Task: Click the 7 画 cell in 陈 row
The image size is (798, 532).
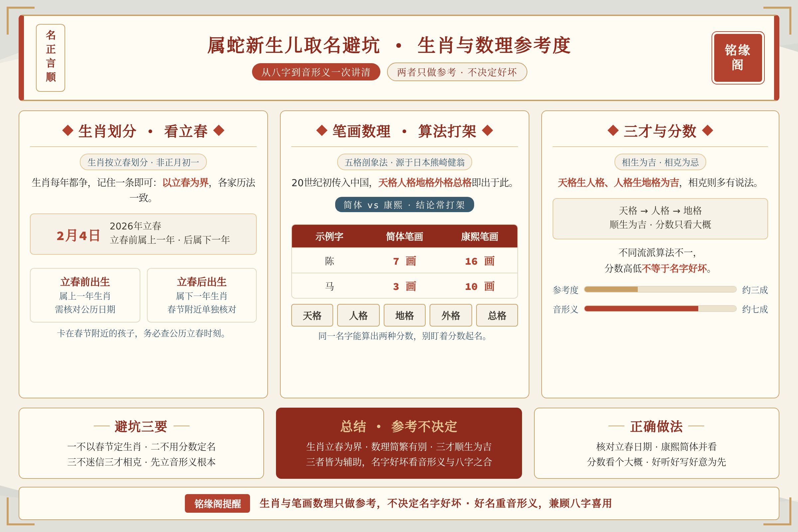Action: [404, 261]
